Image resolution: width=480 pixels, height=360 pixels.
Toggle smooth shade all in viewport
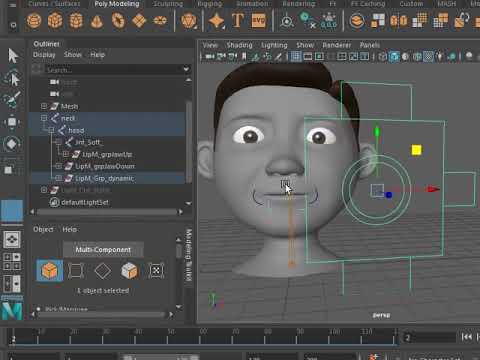click(x=394, y=57)
